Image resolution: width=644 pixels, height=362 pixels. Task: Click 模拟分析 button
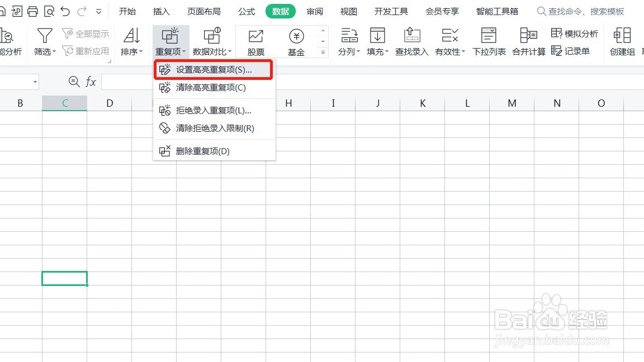[574, 34]
